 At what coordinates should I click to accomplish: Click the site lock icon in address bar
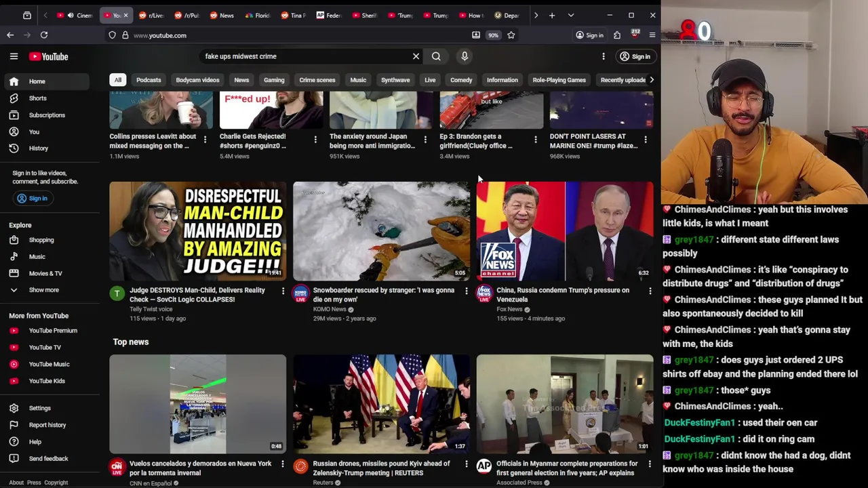(x=125, y=35)
